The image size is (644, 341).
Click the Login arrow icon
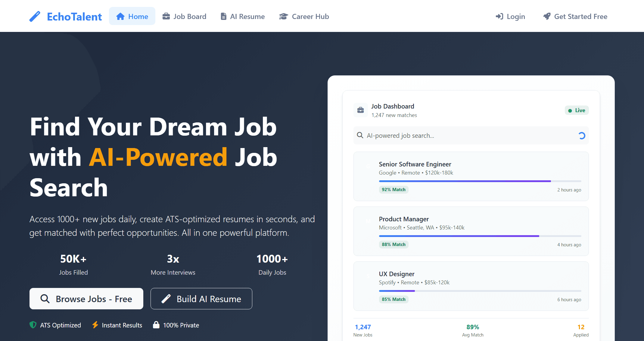499,16
